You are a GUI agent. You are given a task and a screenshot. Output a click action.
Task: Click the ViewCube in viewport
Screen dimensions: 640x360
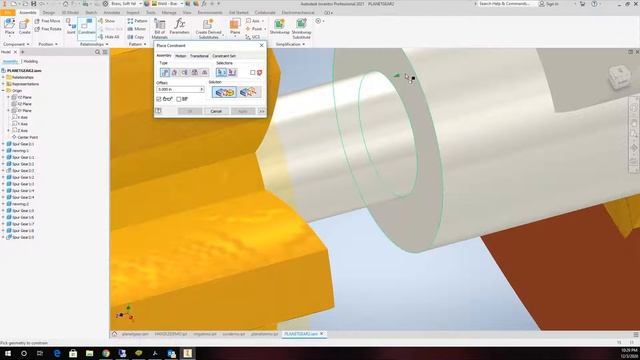pyautogui.click(x=620, y=78)
